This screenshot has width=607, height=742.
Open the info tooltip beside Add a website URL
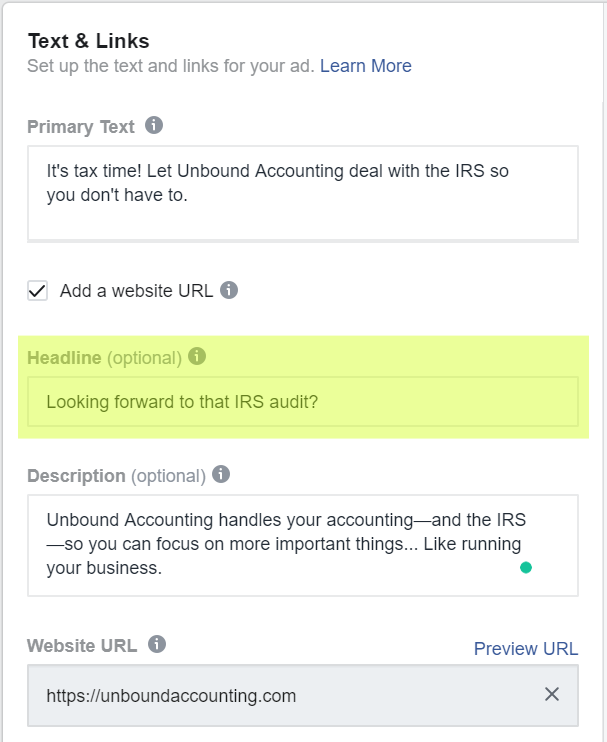pyautogui.click(x=229, y=290)
